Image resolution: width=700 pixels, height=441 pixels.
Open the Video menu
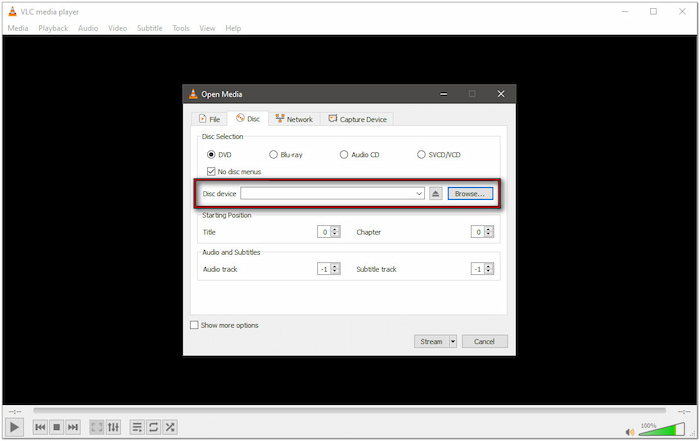[x=117, y=28]
